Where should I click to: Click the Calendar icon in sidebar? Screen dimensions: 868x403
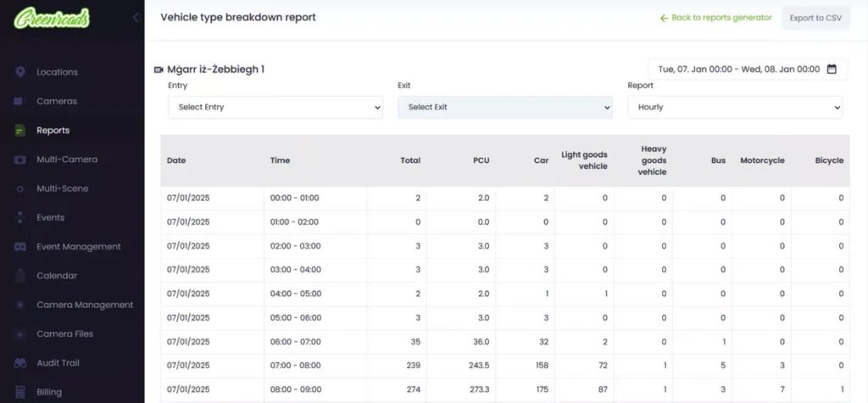[x=19, y=276]
